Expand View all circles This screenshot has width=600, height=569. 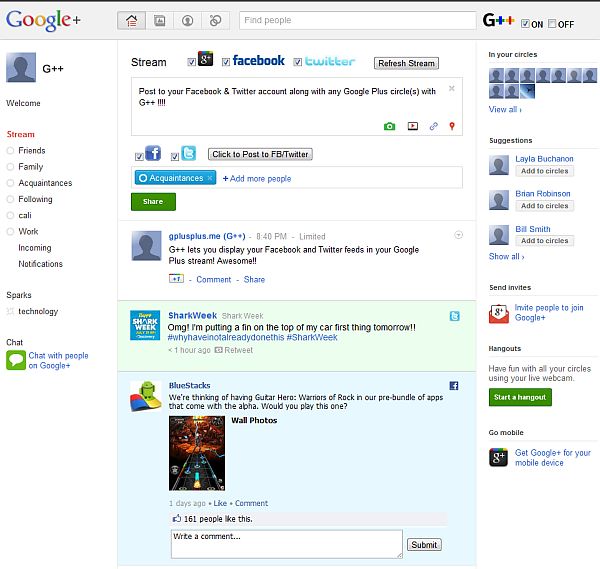(505, 109)
